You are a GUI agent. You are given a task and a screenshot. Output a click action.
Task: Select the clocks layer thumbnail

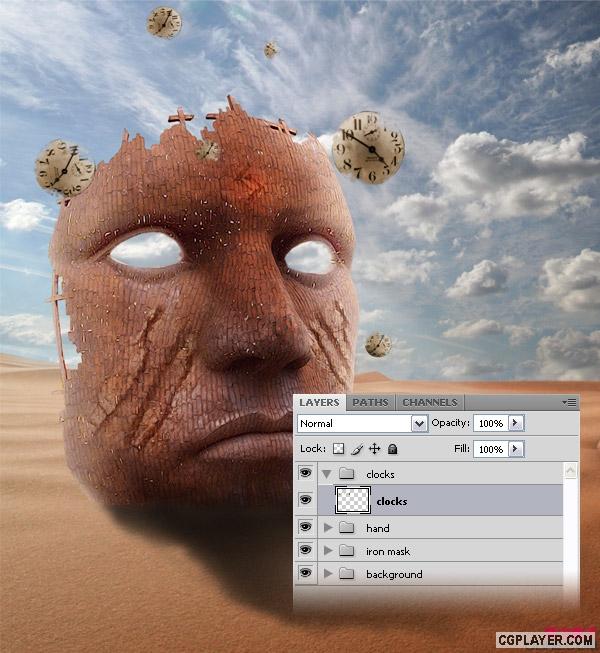(x=353, y=500)
